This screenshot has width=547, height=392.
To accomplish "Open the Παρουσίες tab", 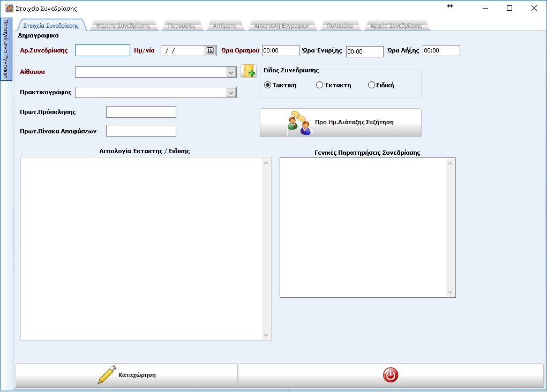I will click(182, 26).
